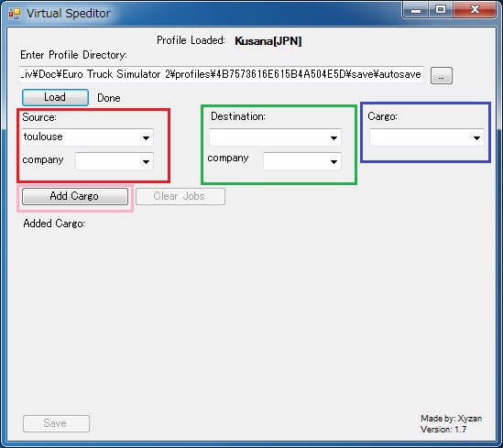The height and width of the screenshot is (448, 503).
Task: Click the Source: label
Action: click(x=39, y=117)
